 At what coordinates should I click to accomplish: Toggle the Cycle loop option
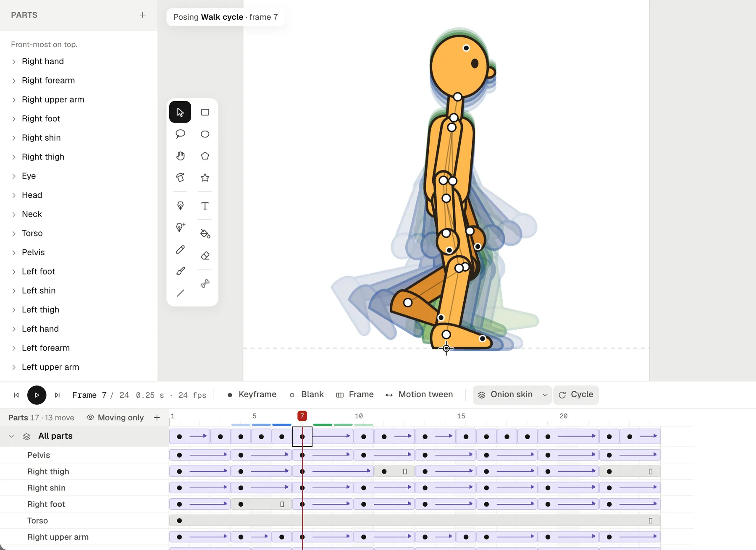click(576, 395)
